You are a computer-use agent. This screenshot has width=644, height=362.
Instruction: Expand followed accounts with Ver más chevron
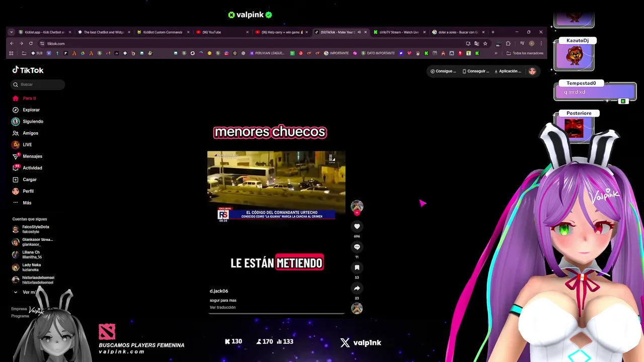pos(16,292)
